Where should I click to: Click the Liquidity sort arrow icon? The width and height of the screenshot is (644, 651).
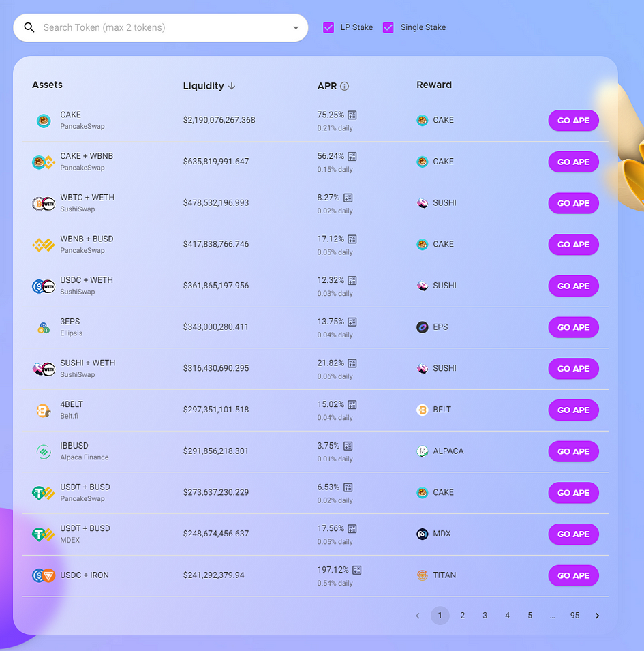point(232,86)
